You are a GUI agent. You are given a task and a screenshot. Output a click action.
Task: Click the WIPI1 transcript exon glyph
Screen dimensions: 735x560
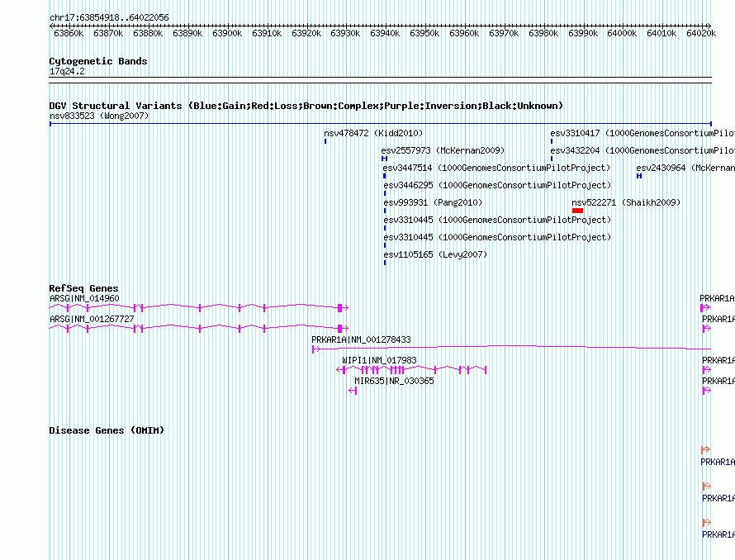pyautogui.click(x=411, y=370)
